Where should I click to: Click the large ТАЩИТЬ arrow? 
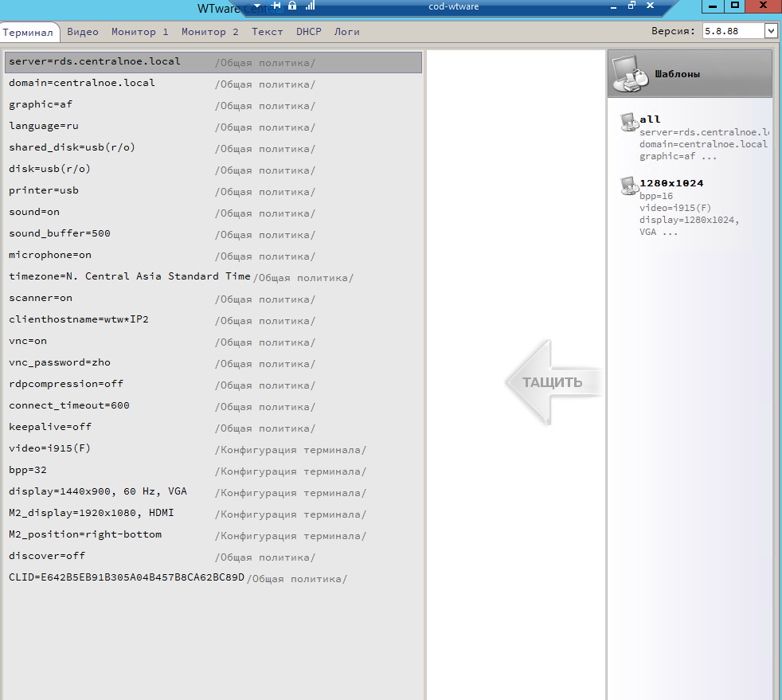tap(553, 382)
